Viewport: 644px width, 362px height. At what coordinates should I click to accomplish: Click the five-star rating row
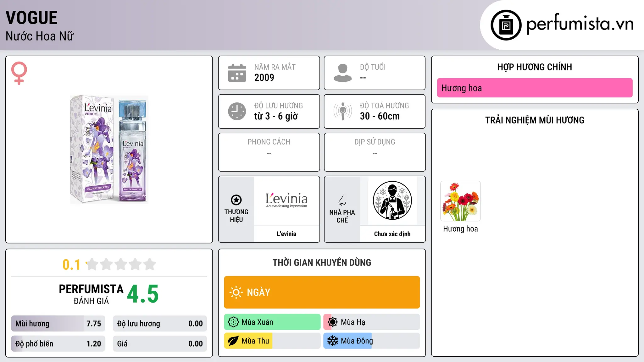(x=121, y=264)
